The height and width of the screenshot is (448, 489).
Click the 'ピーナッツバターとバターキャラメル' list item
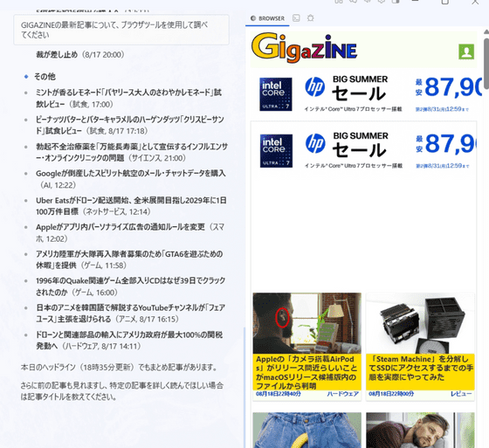coord(130,125)
